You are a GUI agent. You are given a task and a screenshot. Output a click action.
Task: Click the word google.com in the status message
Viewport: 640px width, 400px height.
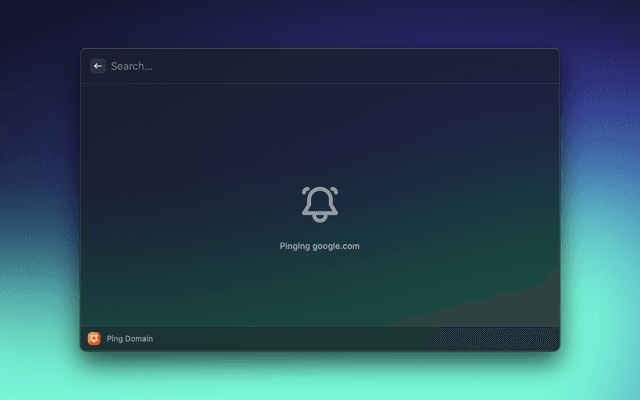(338, 246)
